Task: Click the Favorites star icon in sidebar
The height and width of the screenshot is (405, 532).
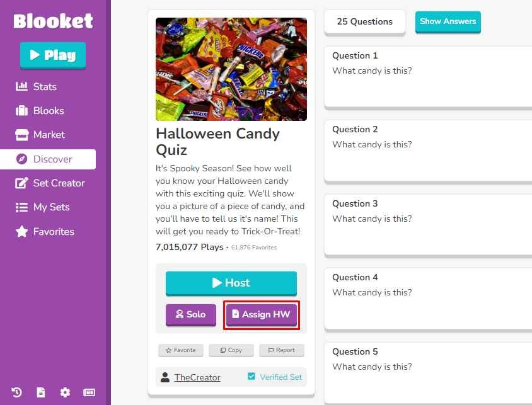Action: 21,232
